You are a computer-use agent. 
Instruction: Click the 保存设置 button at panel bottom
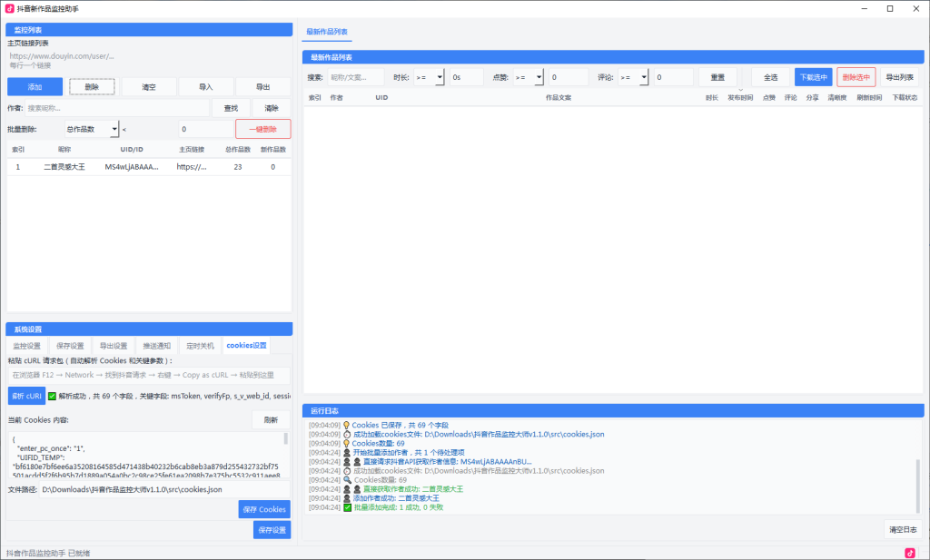click(272, 530)
